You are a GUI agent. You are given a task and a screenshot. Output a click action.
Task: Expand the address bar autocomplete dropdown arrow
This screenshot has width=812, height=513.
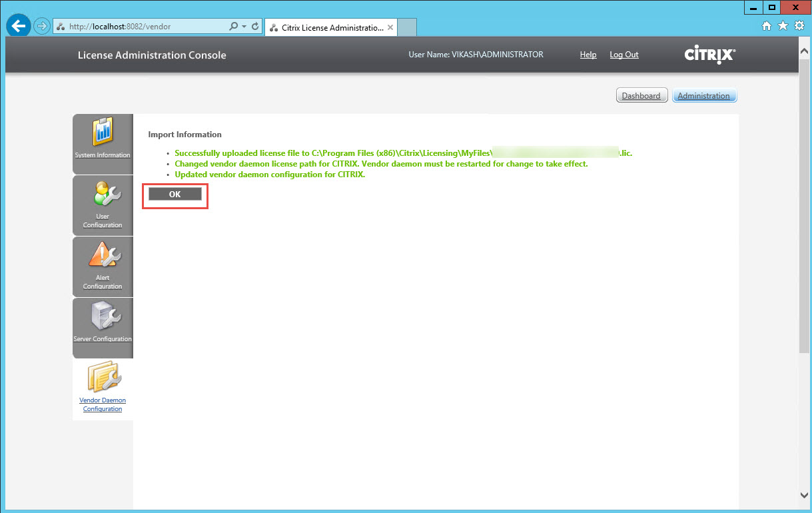click(244, 27)
